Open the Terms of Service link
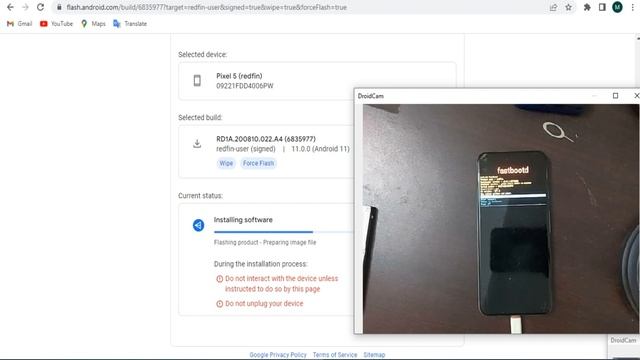 [x=335, y=355]
